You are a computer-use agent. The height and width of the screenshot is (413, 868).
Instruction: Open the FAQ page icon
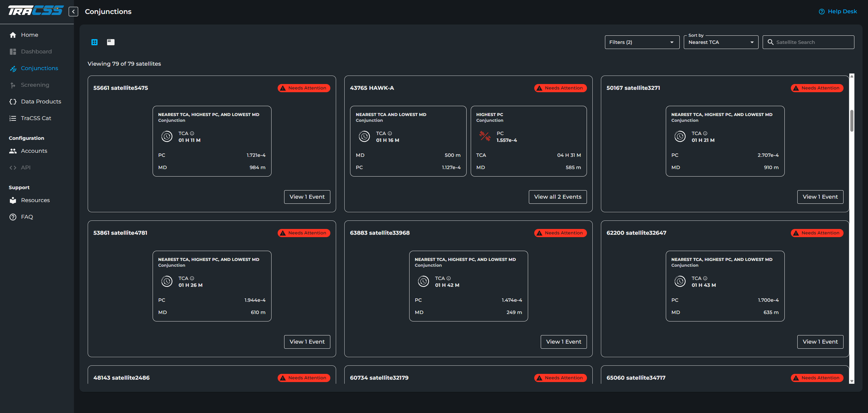pos(13,217)
